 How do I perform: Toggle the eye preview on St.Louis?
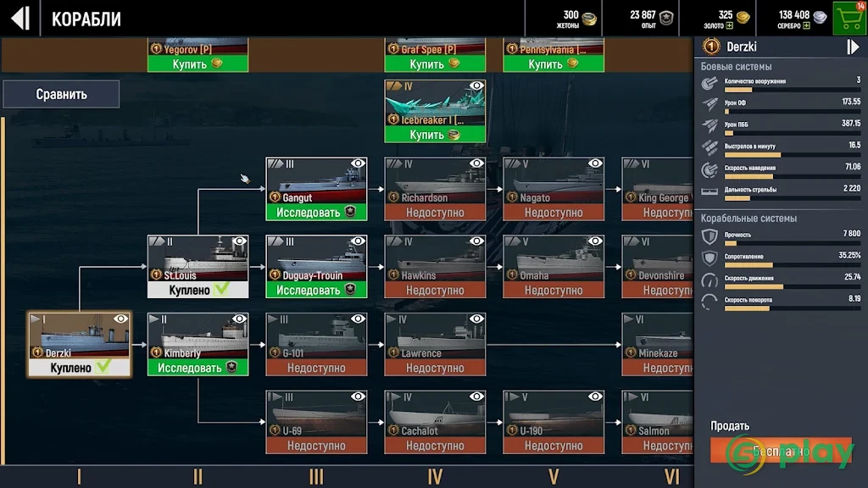pyautogui.click(x=240, y=241)
